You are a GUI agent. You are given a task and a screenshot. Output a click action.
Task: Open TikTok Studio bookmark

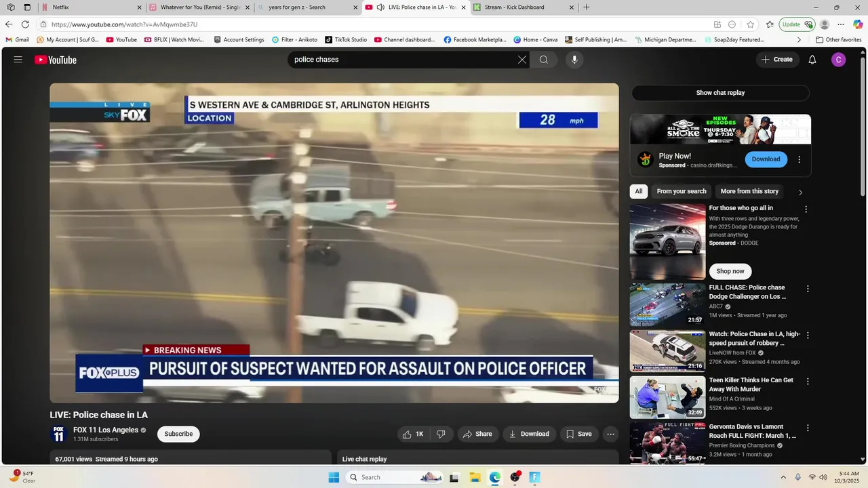(x=346, y=40)
